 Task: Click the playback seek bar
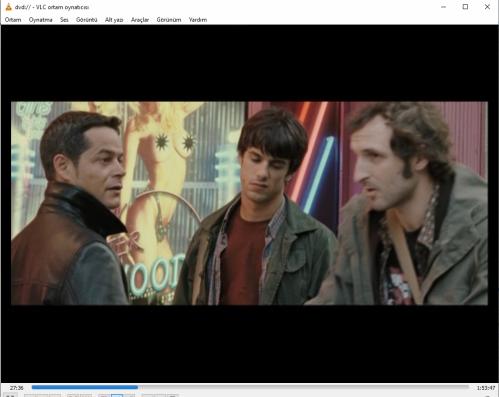[x=250, y=387]
